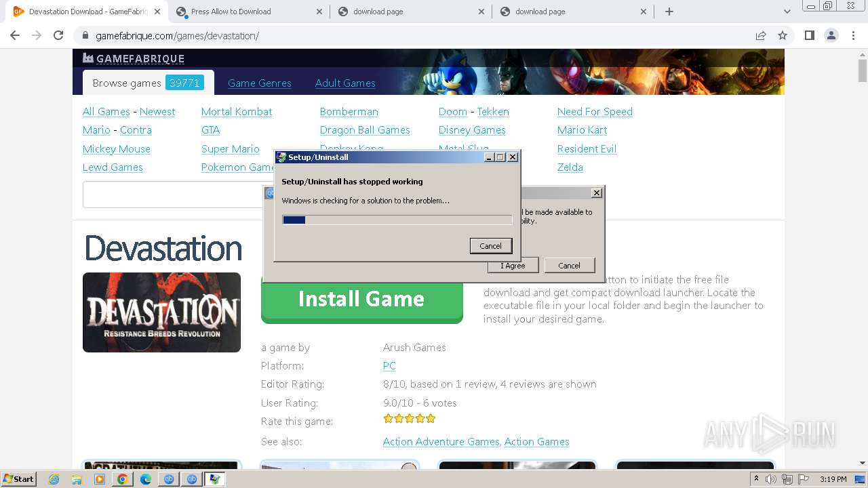868x488 pixels.
Task: Open the Lewd Games link
Action: click(x=113, y=167)
